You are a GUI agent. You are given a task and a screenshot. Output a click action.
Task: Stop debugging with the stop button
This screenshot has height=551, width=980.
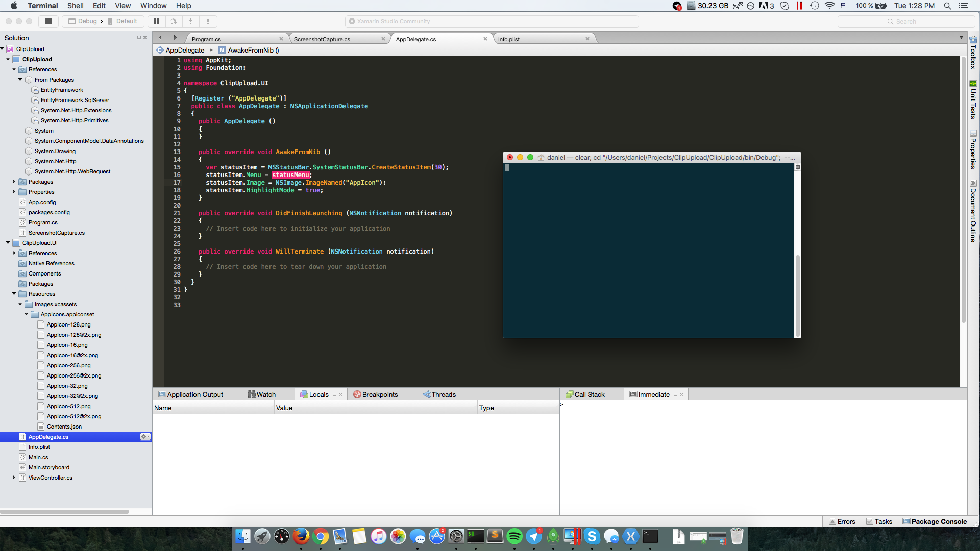48,21
